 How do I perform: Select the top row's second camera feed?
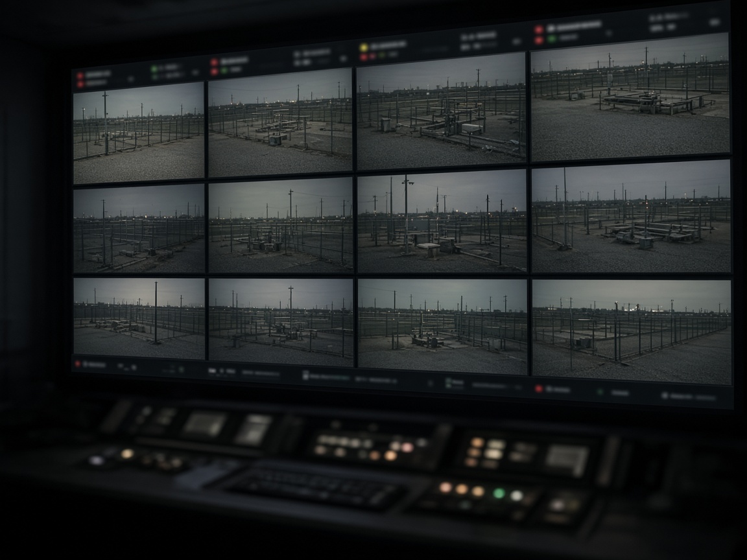click(280, 122)
